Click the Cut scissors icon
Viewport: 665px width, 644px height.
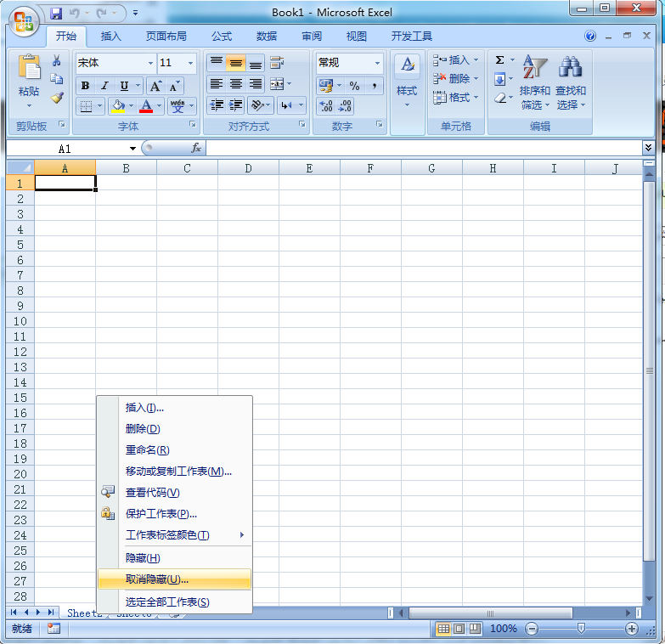pos(56,60)
